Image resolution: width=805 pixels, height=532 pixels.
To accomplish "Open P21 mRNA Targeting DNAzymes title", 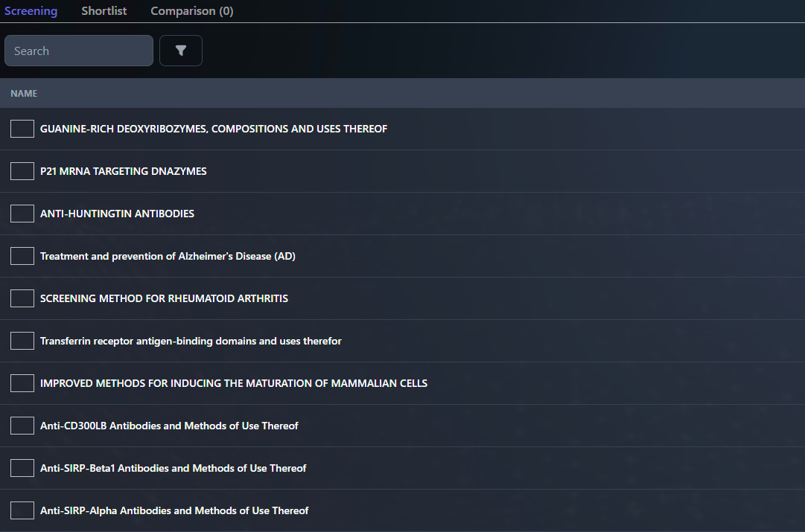I will tap(124, 171).
